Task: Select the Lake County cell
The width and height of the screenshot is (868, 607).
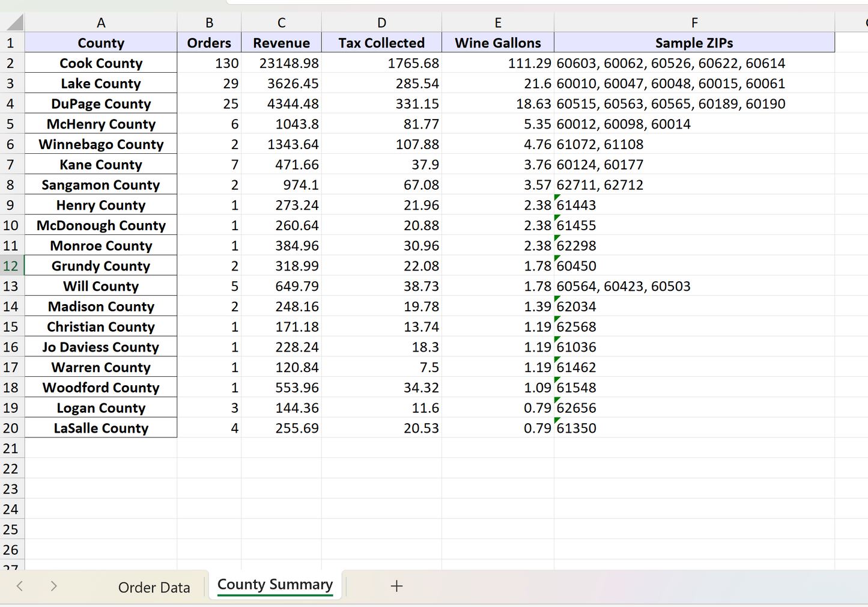Action: pyautogui.click(x=101, y=84)
